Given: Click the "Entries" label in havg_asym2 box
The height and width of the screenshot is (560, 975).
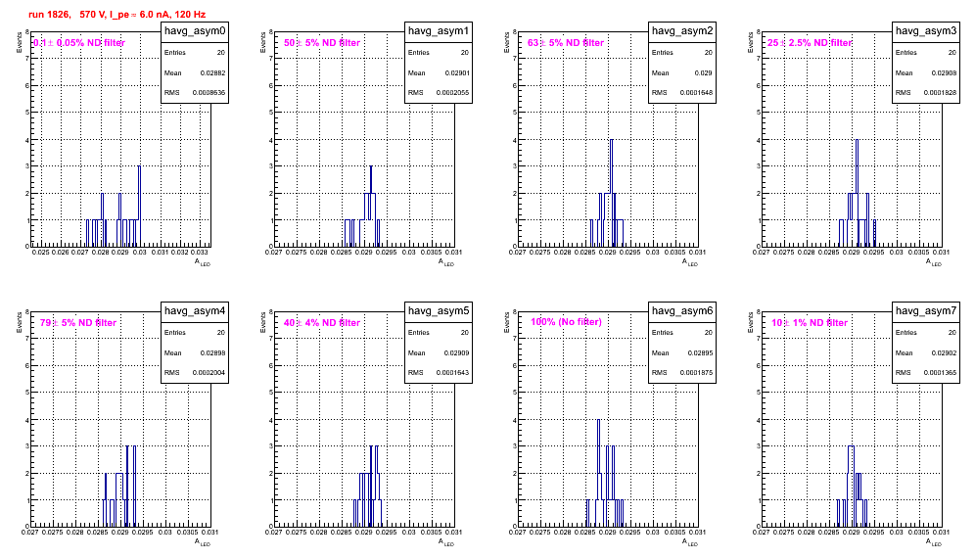Looking at the screenshot, I should pyautogui.click(x=662, y=53).
